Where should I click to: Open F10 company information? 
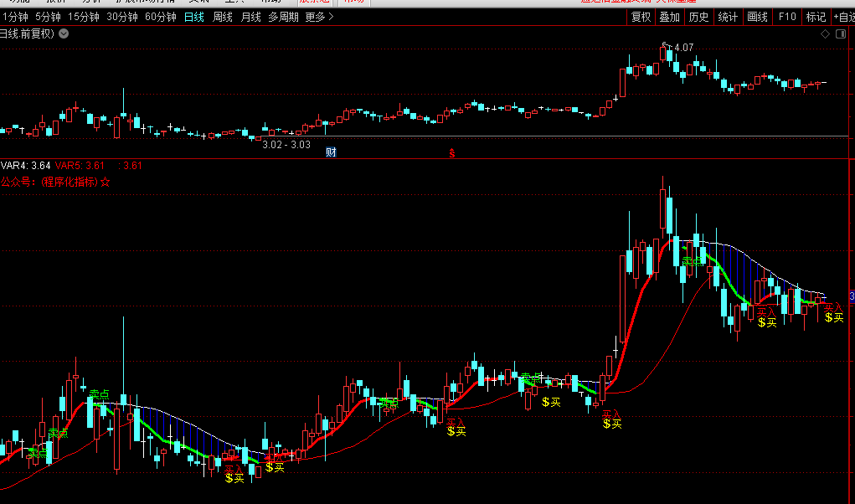pyautogui.click(x=786, y=17)
